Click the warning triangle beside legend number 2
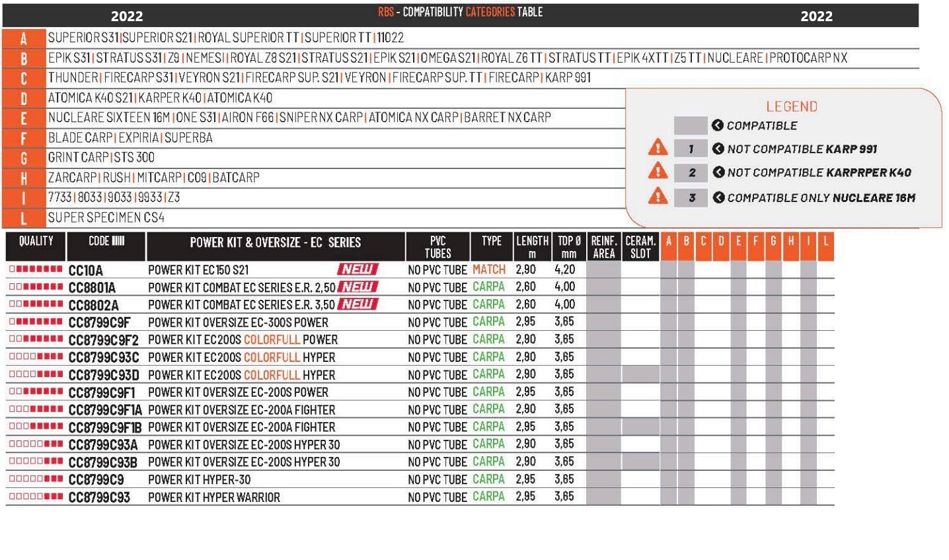Viewport: 949px width, 560px height. (658, 171)
